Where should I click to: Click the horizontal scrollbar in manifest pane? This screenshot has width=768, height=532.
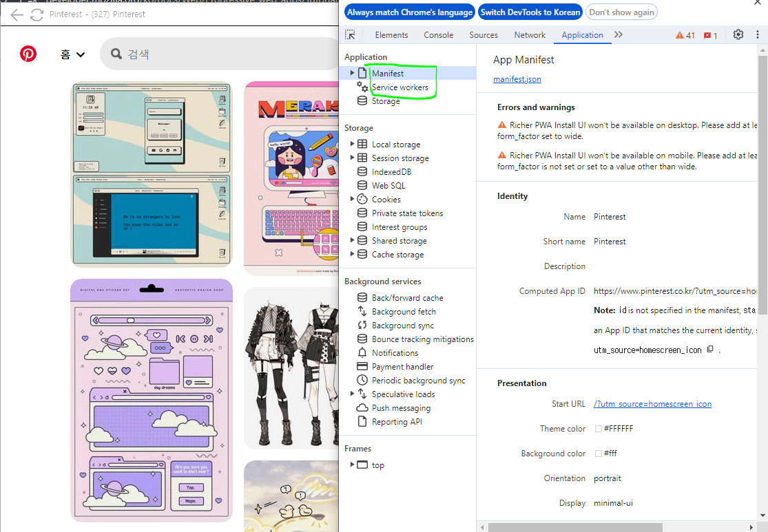tap(575, 527)
